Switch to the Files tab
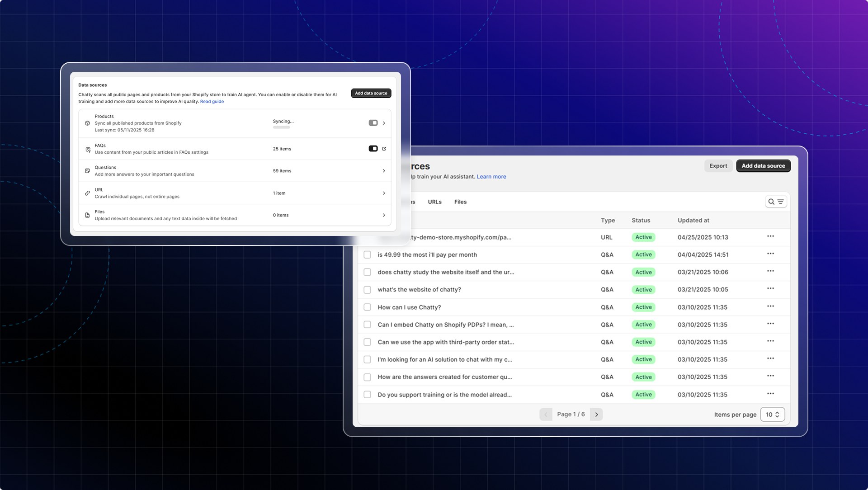This screenshot has height=490, width=868. click(x=460, y=202)
